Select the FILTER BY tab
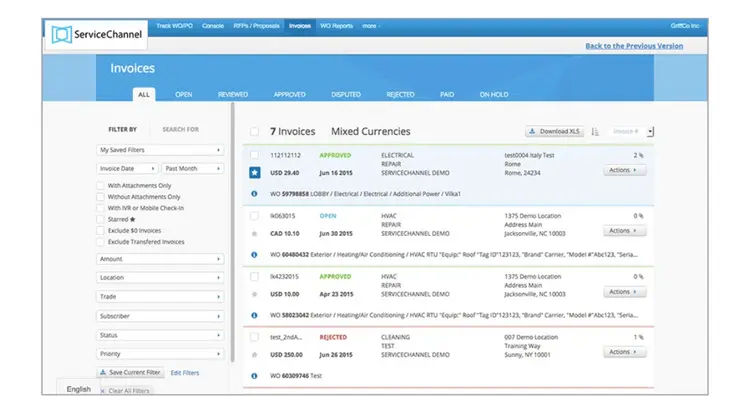Viewport: 750px width, 413px height. (x=122, y=129)
